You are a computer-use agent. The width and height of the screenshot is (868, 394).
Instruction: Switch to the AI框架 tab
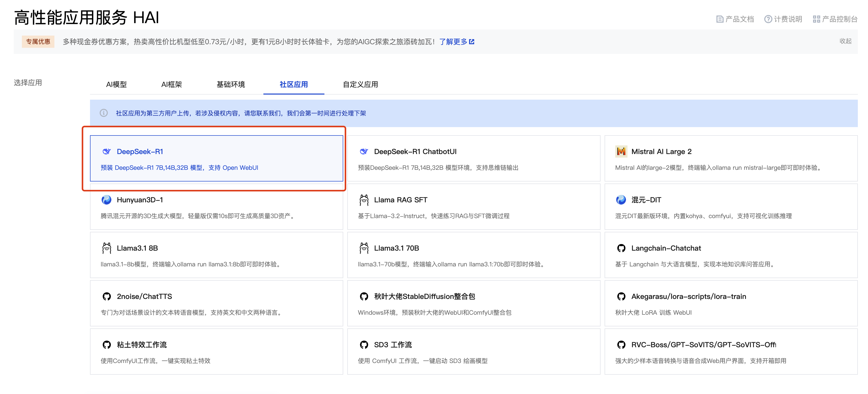click(172, 85)
